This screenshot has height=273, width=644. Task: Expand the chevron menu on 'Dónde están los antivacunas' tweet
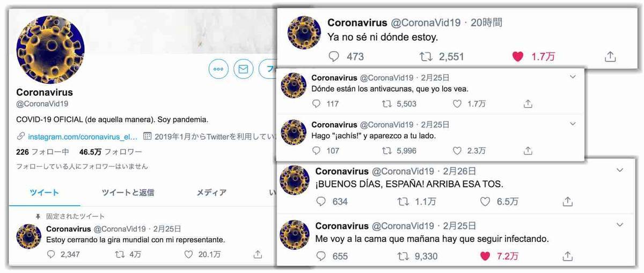click(572, 77)
